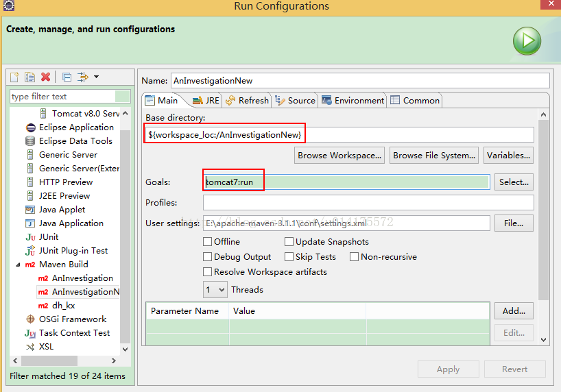Image resolution: width=561 pixels, height=392 pixels.
Task: Select the OSGi Framework entry
Action: (64, 319)
